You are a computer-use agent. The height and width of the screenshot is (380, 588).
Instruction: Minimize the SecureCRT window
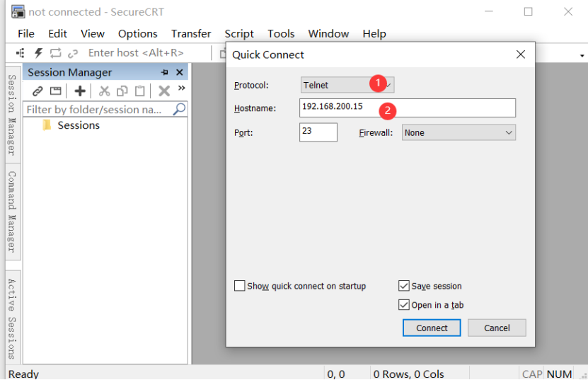tap(489, 11)
